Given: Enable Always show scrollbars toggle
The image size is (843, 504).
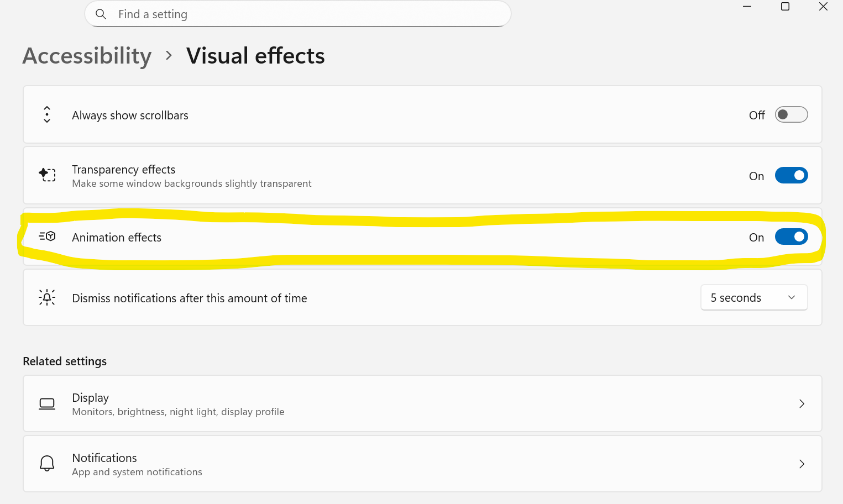Looking at the screenshot, I should [x=791, y=115].
